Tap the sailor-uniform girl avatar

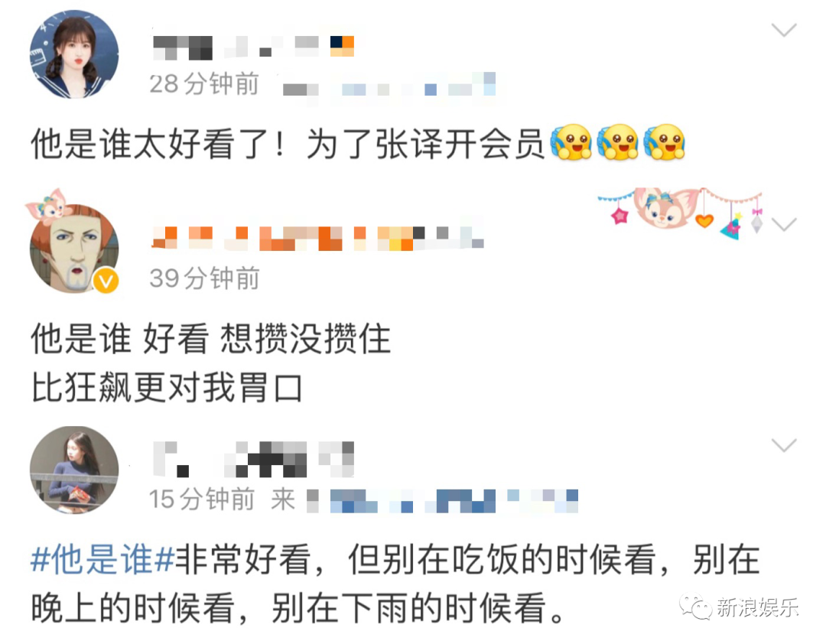click(x=74, y=54)
